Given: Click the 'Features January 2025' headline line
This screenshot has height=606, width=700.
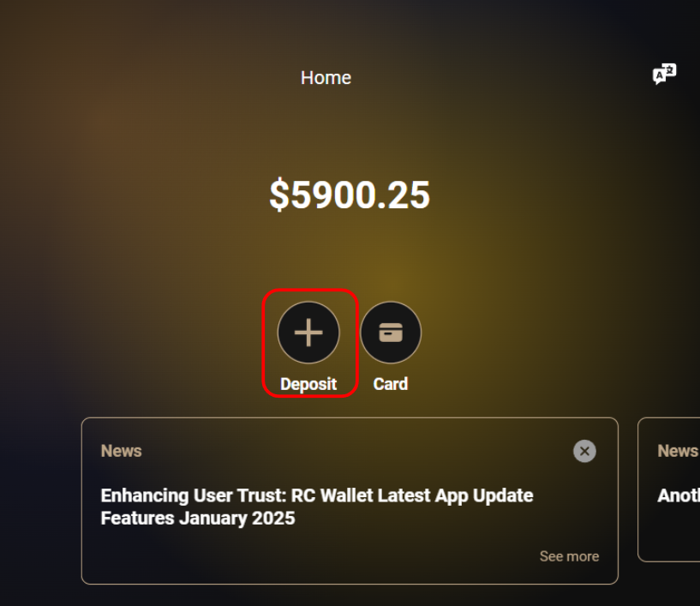Looking at the screenshot, I should pos(198,519).
